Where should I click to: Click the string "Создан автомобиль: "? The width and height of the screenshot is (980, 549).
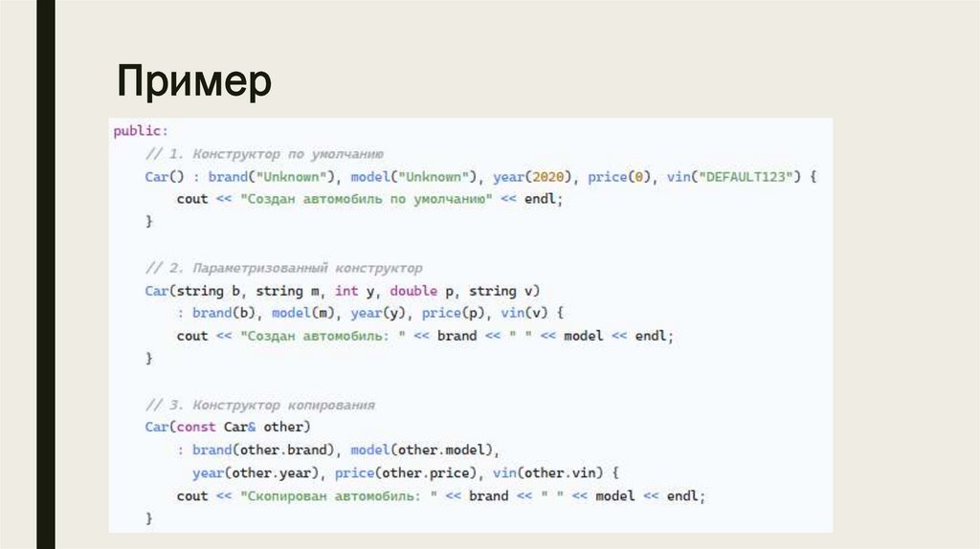pyautogui.click(x=323, y=337)
